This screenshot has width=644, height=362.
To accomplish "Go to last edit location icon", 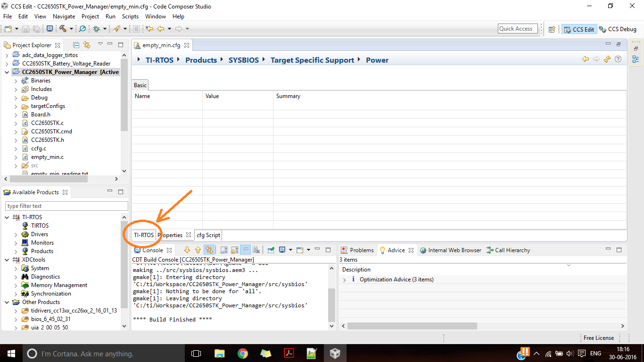I will tap(149, 29).
